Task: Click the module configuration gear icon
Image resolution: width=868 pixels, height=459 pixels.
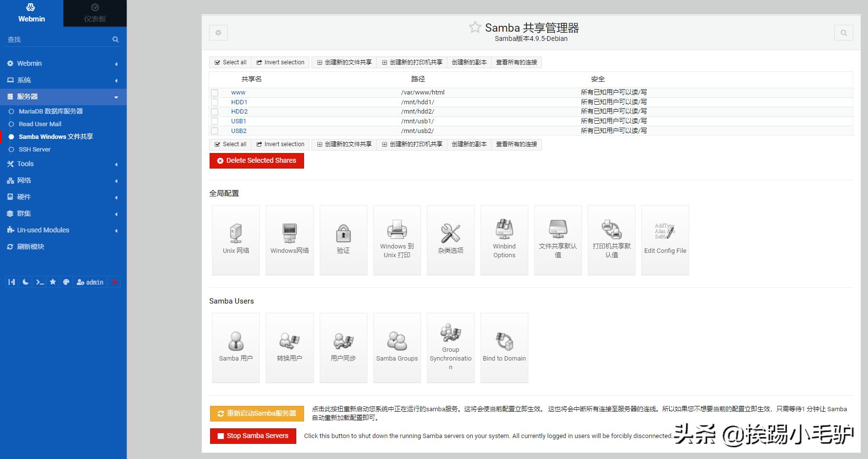Action: pyautogui.click(x=218, y=33)
